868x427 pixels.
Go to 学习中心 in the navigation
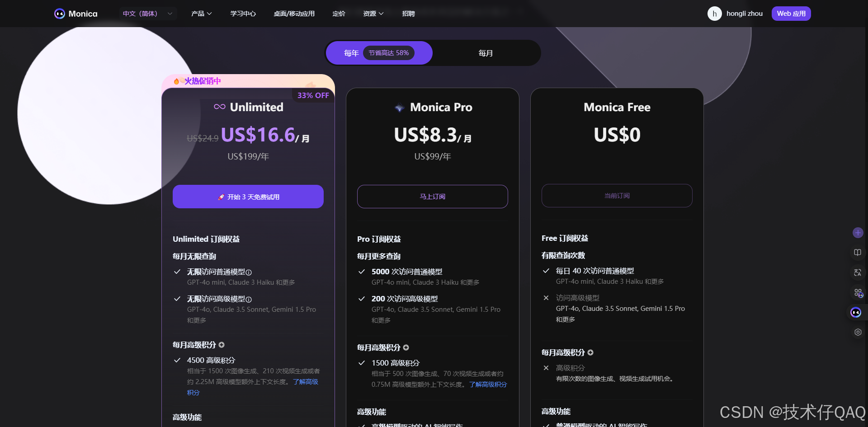pyautogui.click(x=243, y=14)
